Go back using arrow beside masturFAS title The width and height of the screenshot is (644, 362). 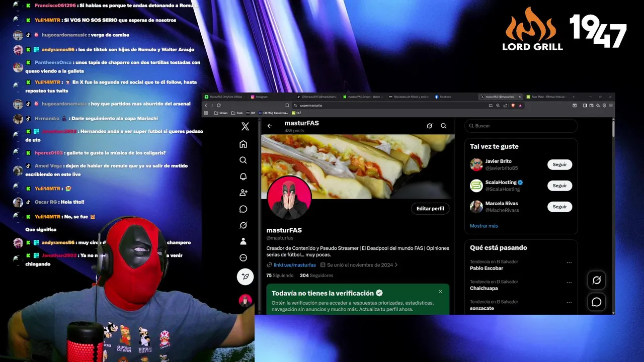click(270, 126)
